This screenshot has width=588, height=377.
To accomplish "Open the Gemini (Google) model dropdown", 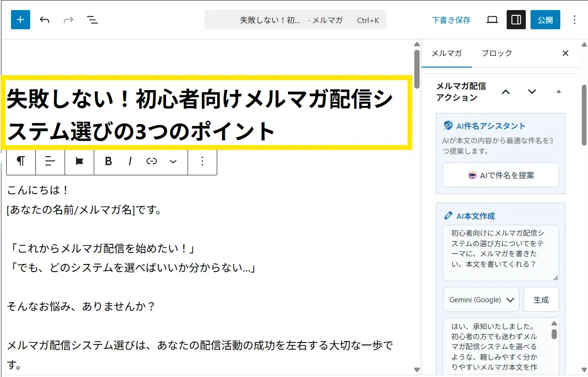I will [481, 299].
